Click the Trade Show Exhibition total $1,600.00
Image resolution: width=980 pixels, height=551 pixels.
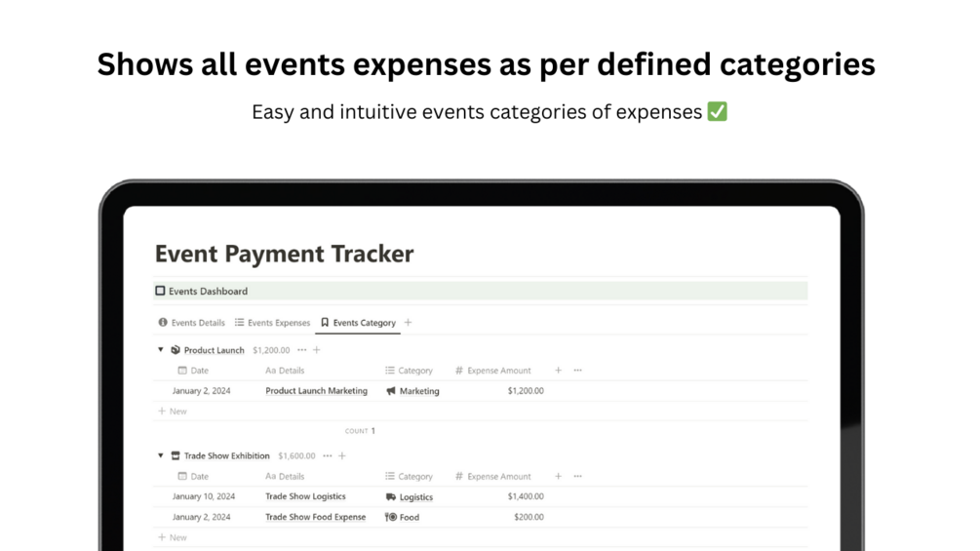coord(296,455)
